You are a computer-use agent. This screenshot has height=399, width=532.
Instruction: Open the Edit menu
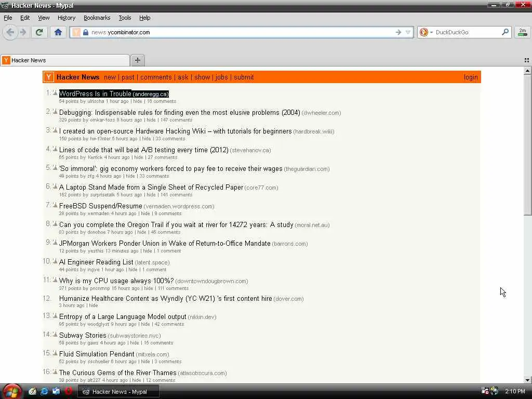(x=25, y=18)
